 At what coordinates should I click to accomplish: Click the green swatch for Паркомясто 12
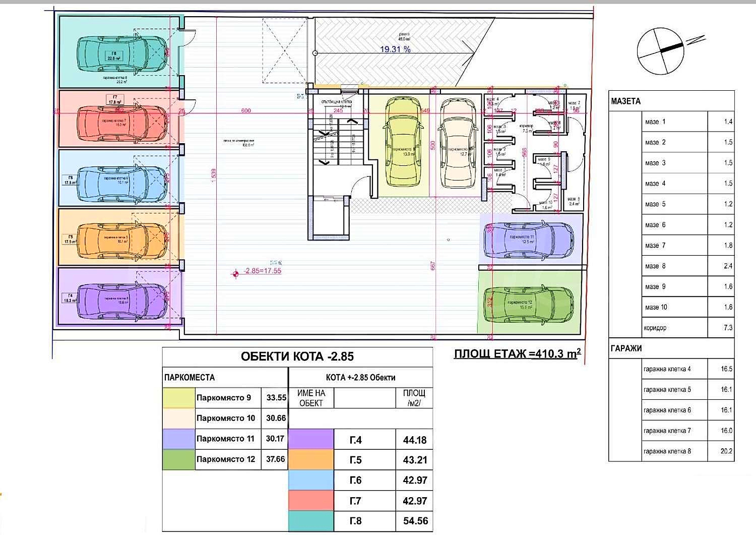179,459
